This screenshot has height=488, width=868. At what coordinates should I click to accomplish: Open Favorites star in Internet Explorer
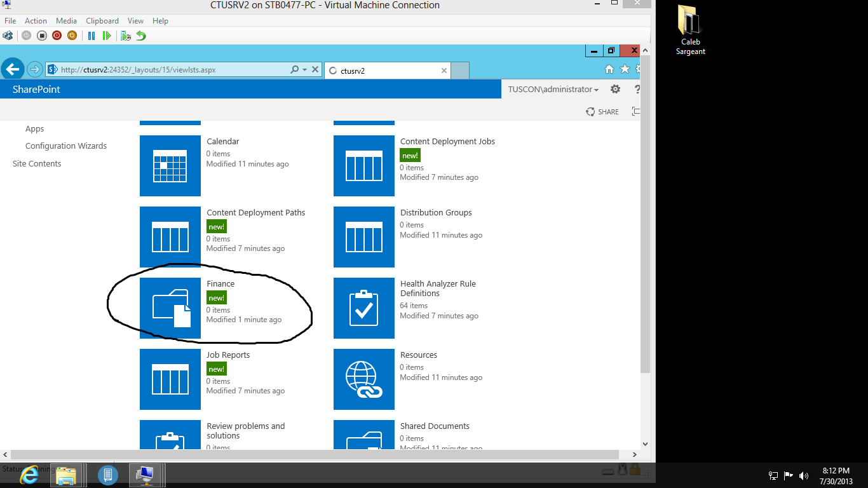click(x=625, y=69)
